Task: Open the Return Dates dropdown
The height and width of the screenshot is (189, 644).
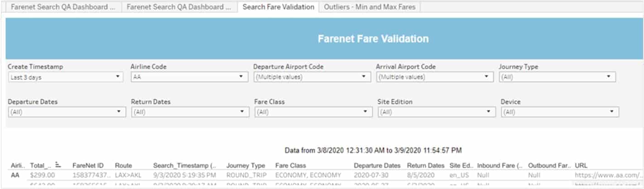Action: (x=190, y=112)
